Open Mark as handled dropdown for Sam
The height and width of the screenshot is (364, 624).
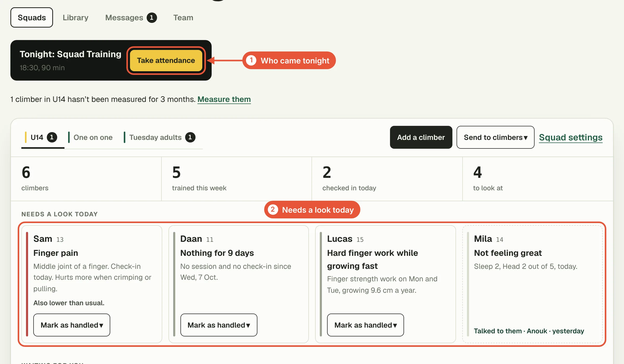[x=72, y=325]
